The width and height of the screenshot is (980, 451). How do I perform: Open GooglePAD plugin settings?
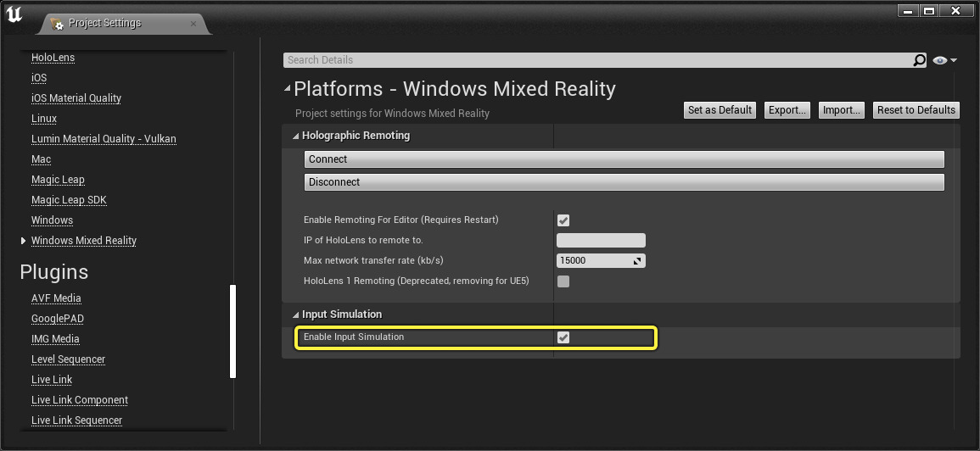(x=58, y=319)
